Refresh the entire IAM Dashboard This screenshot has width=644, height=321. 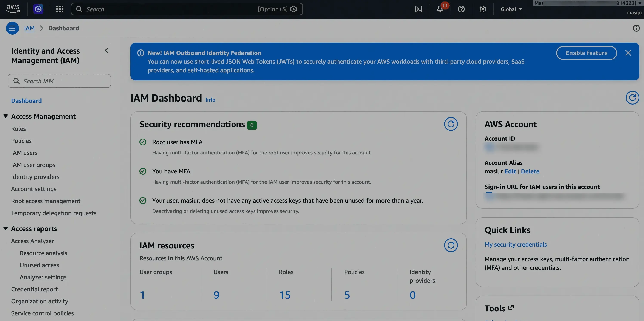click(632, 98)
